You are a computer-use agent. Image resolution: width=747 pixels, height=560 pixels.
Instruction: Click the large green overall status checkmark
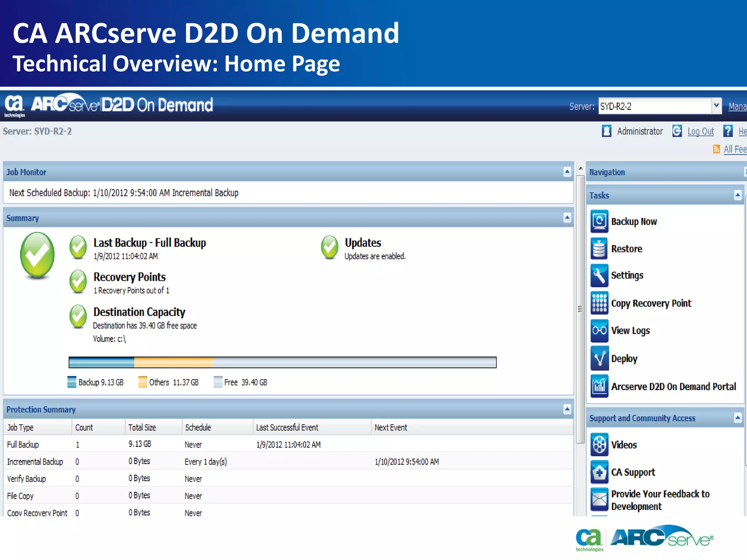tap(37, 256)
